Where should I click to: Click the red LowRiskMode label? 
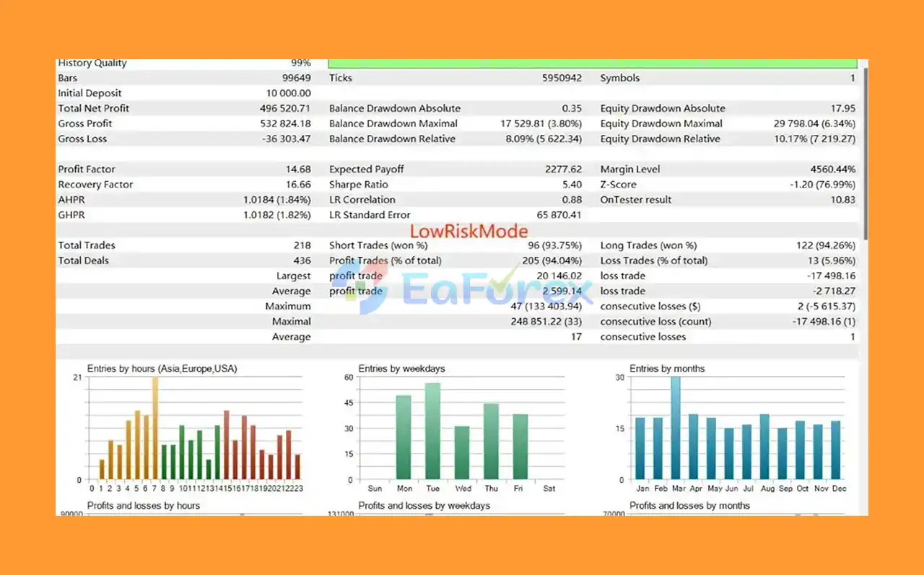[x=469, y=232]
